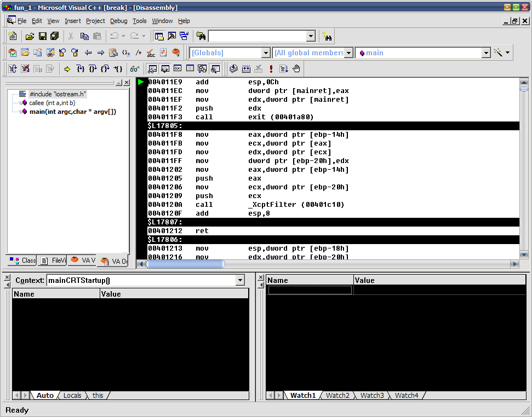Click the Step Out debug icon
Viewport: 532px width, 417px height.
(x=105, y=69)
